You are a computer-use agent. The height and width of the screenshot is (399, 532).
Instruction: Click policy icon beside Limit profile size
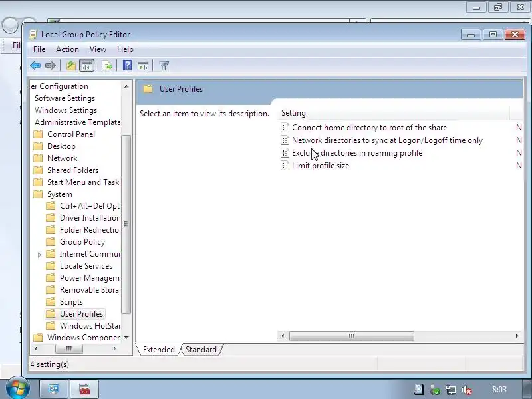[x=285, y=166]
